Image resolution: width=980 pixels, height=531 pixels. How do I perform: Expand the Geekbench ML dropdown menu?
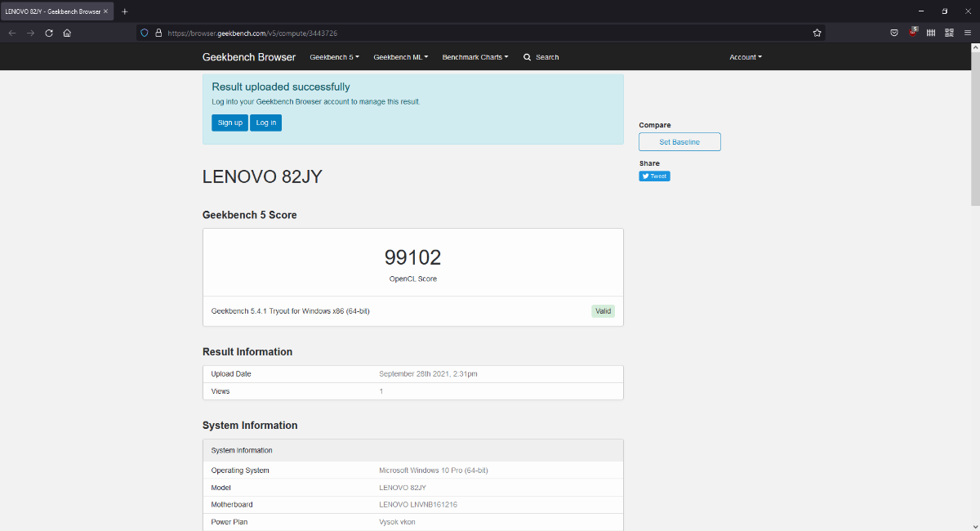pyautogui.click(x=400, y=57)
